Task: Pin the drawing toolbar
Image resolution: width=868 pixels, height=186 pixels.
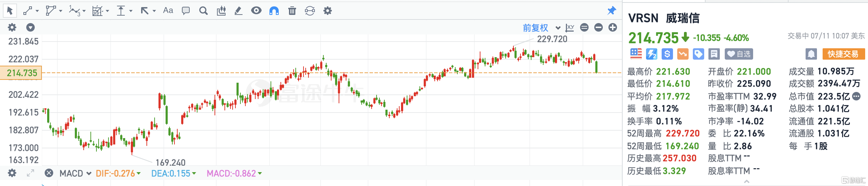Action: point(612,11)
